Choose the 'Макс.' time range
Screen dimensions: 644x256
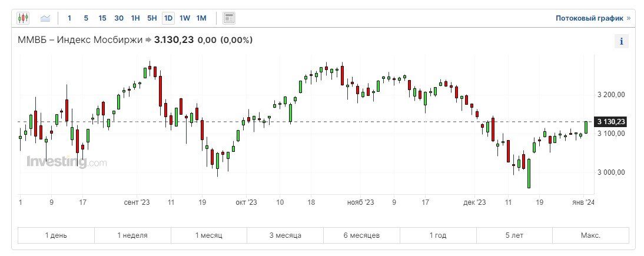click(x=590, y=235)
